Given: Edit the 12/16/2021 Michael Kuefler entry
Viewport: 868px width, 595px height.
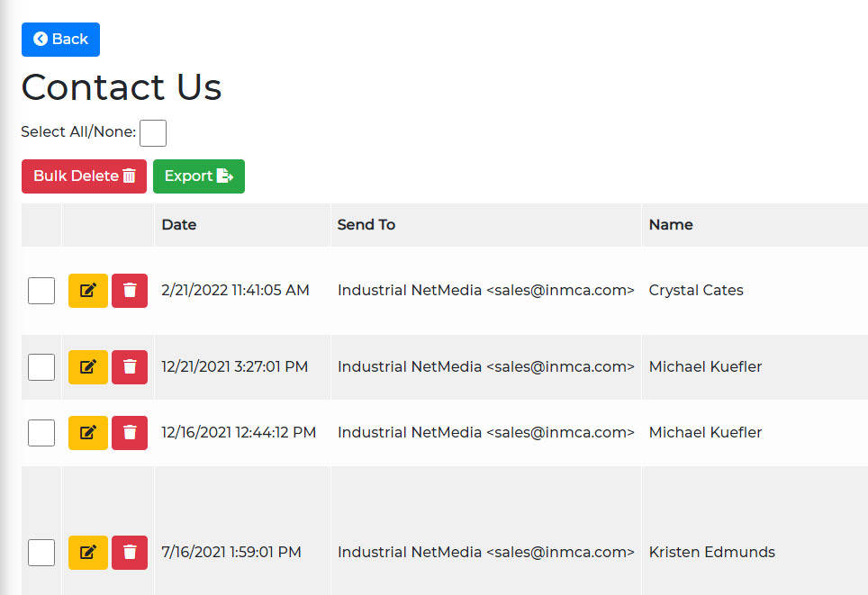Looking at the screenshot, I should tap(88, 433).
